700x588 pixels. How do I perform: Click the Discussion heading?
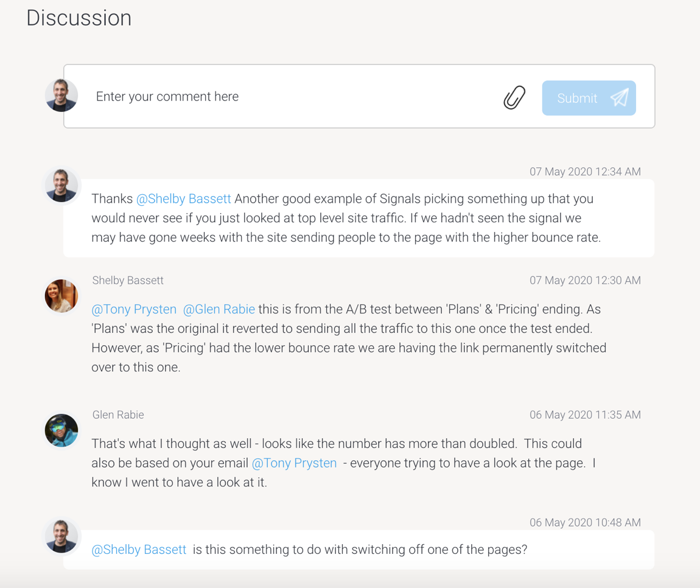click(x=79, y=18)
